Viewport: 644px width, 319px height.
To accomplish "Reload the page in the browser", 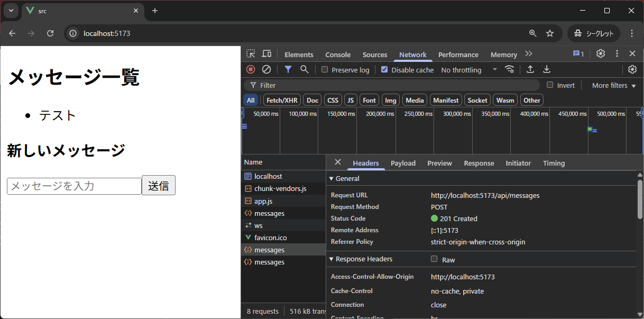I will point(50,33).
